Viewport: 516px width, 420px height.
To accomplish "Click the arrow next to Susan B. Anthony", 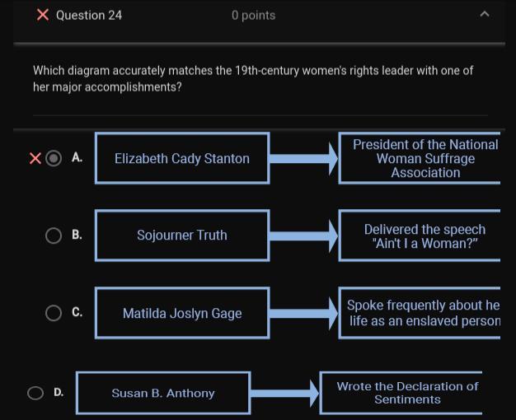I will (x=284, y=394).
